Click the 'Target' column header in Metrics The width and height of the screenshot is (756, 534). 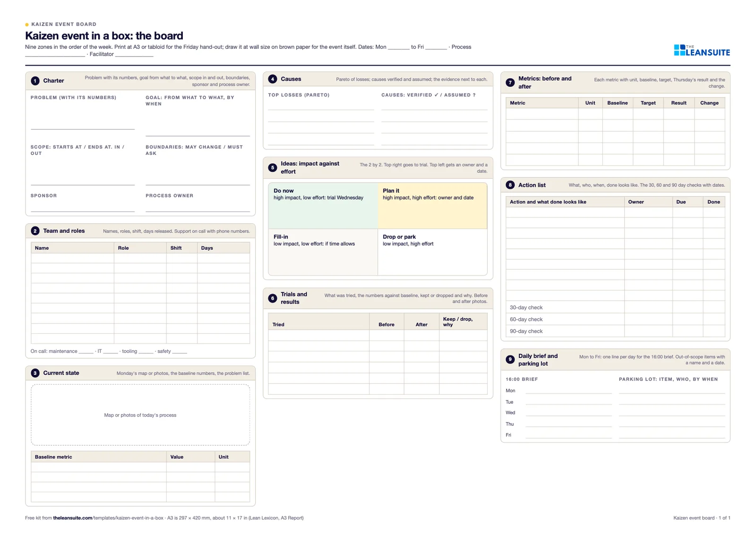(x=648, y=103)
